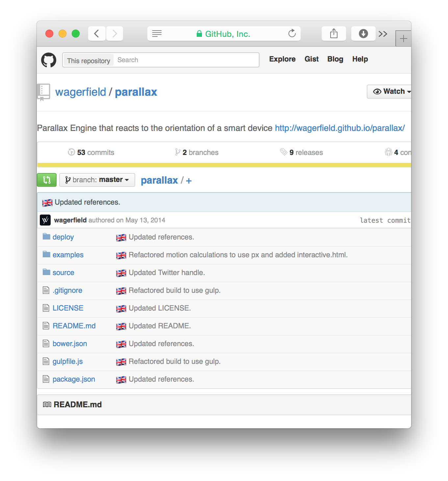This screenshot has width=448, height=481.
Task: Expand the branch: master selector
Action: click(x=97, y=180)
